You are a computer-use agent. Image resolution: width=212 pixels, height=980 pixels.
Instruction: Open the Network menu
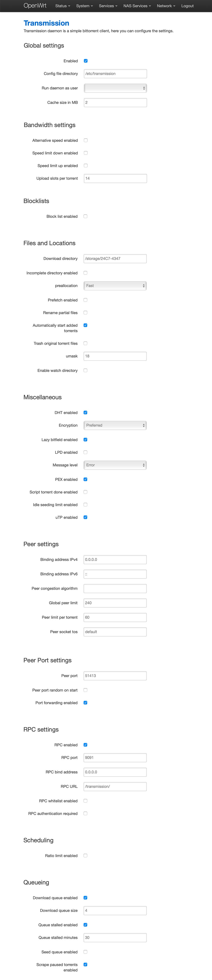pos(166,6)
